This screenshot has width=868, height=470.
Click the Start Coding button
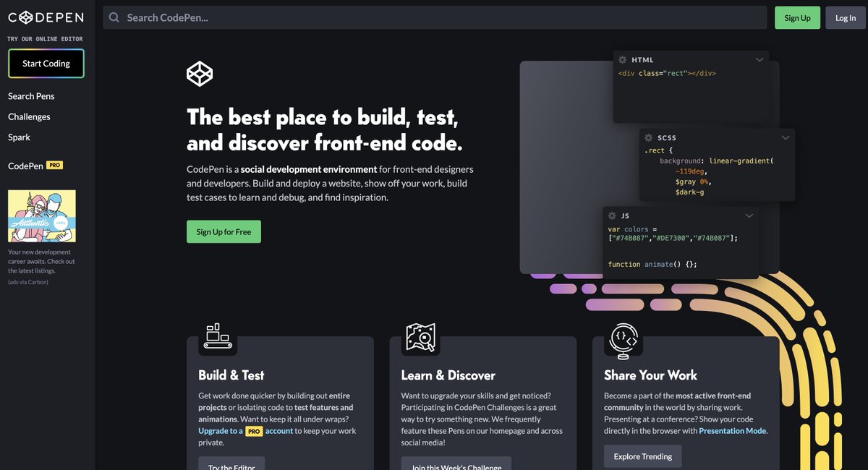coord(46,64)
